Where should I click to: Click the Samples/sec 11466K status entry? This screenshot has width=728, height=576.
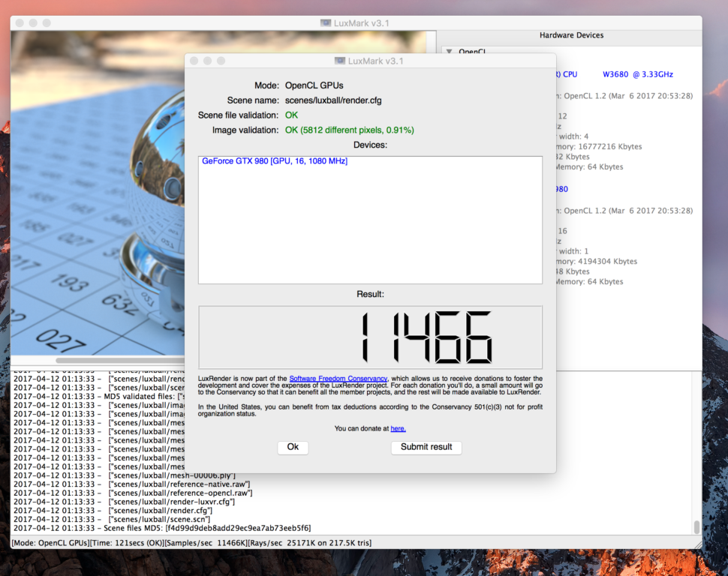click(206, 542)
